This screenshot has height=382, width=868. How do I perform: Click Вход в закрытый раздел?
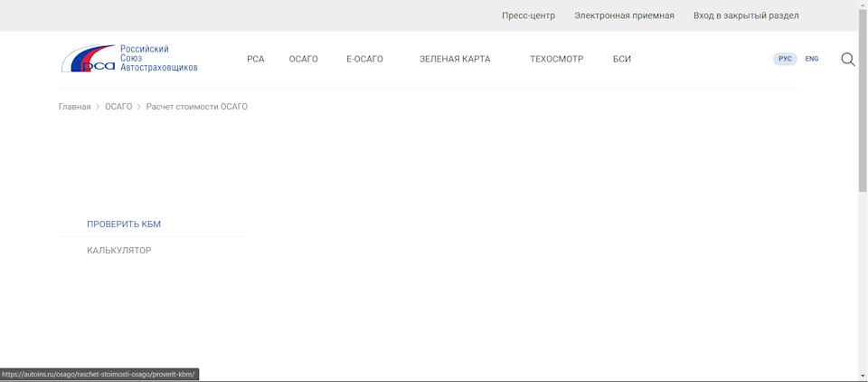746,15
